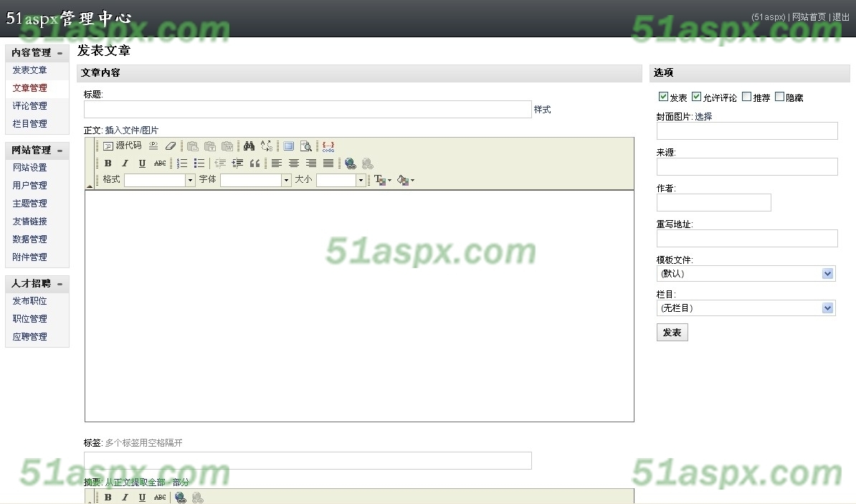Toggle Strikethrough ABC in main editor

pyautogui.click(x=159, y=163)
